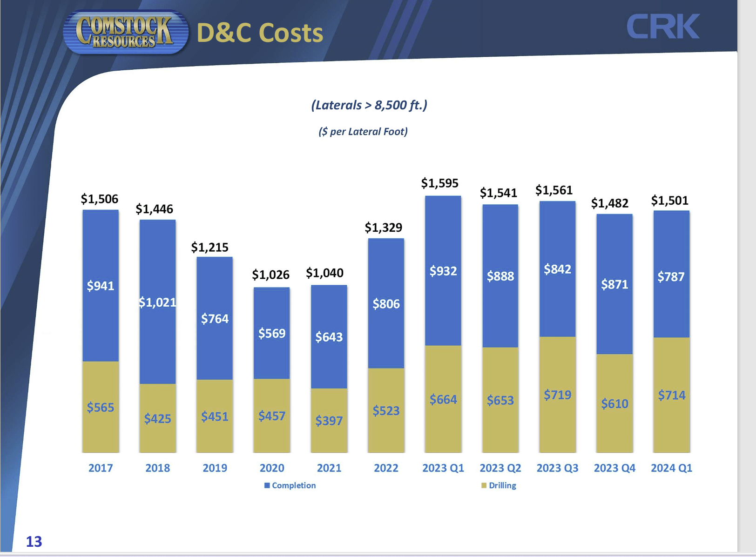Click the $714 drilling segment for 2024 Q1

point(672,396)
